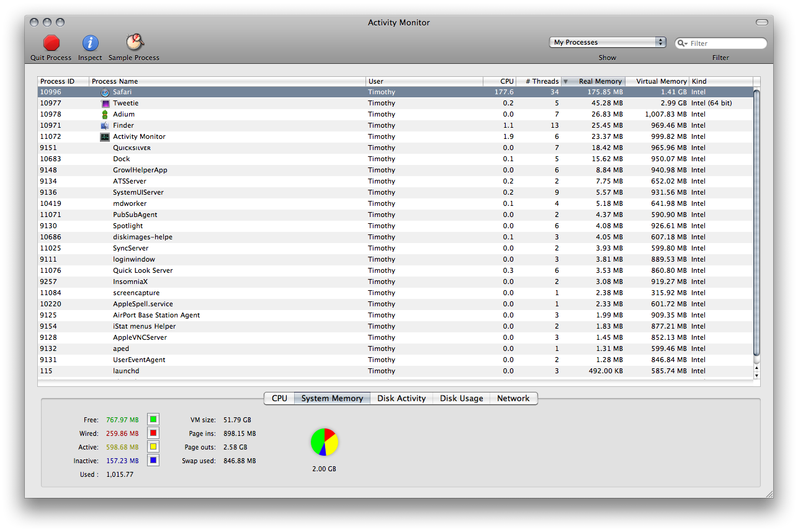
Task: Switch to the CPU tab
Action: pyautogui.click(x=279, y=398)
